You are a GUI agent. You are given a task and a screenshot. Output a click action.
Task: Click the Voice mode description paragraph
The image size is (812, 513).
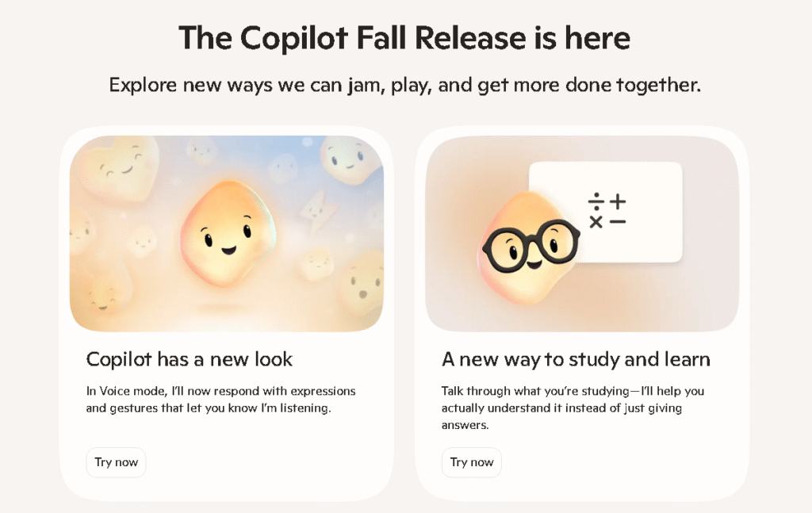coord(221,399)
